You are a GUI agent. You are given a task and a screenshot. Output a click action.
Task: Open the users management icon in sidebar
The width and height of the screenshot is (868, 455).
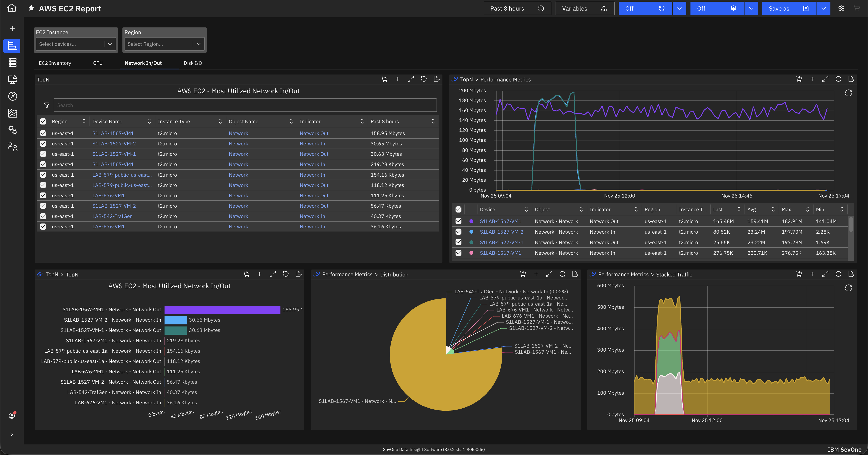click(x=12, y=147)
